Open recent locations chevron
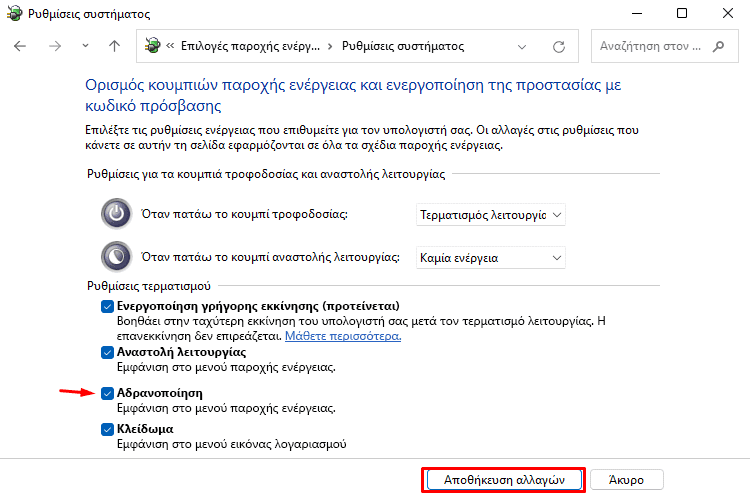 [86, 47]
